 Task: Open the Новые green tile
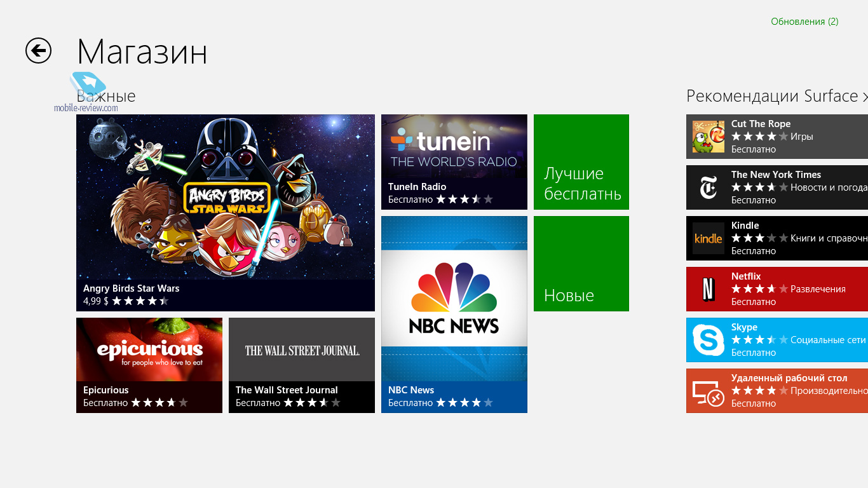point(581,264)
